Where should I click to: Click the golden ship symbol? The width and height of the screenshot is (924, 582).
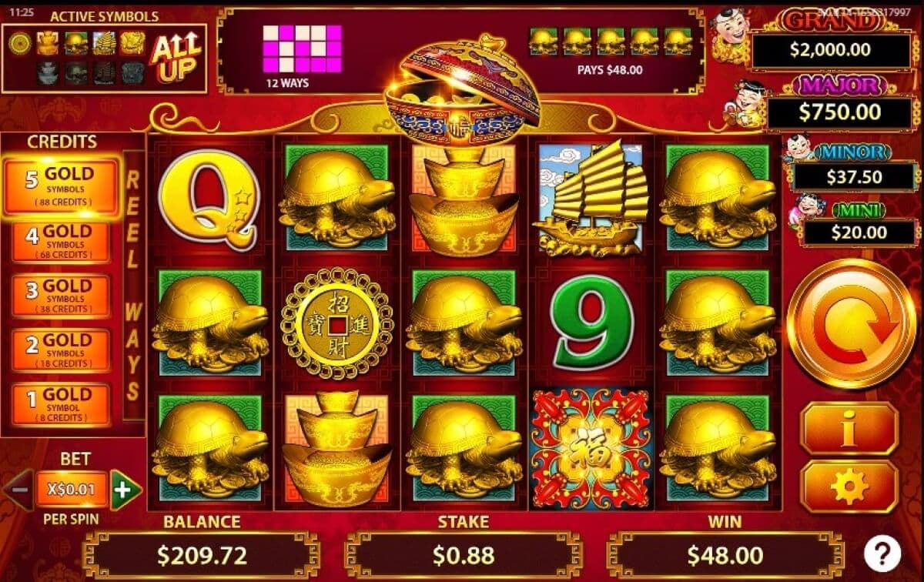click(591, 198)
